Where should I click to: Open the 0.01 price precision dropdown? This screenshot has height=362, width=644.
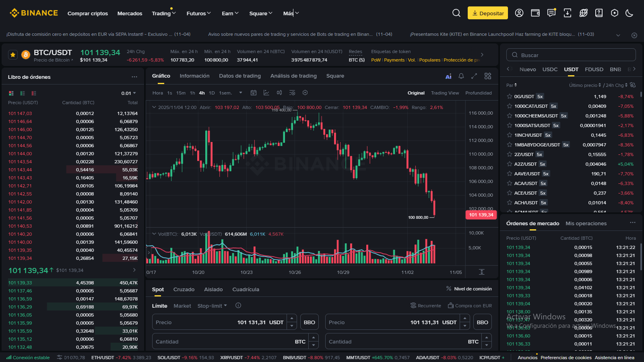click(x=129, y=93)
